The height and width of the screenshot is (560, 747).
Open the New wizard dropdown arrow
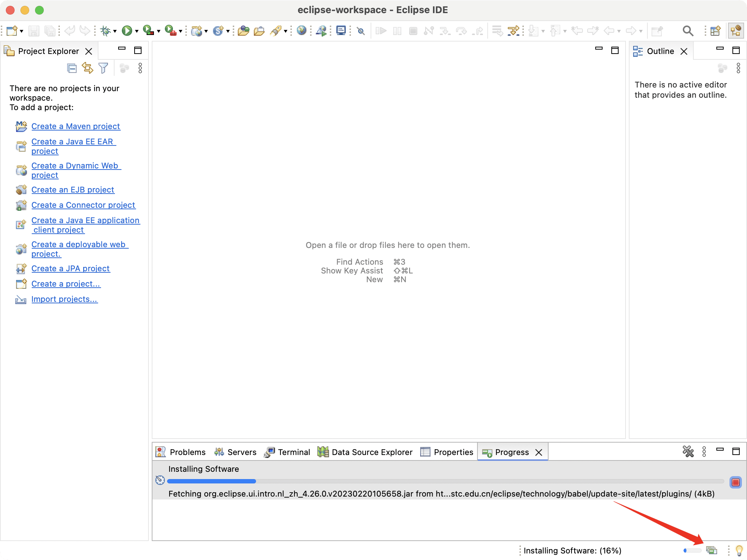[x=22, y=31]
